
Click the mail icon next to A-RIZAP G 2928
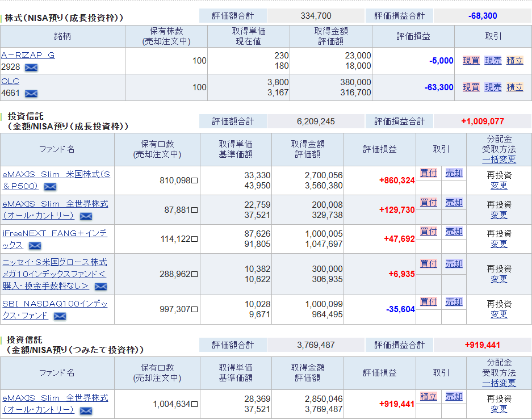click(x=31, y=68)
